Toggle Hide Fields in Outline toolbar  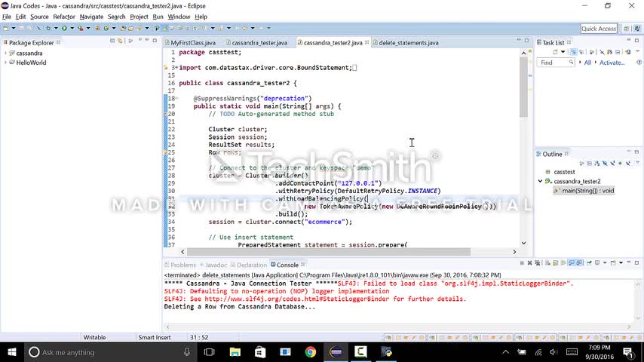pyautogui.click(x=605, y=163)
